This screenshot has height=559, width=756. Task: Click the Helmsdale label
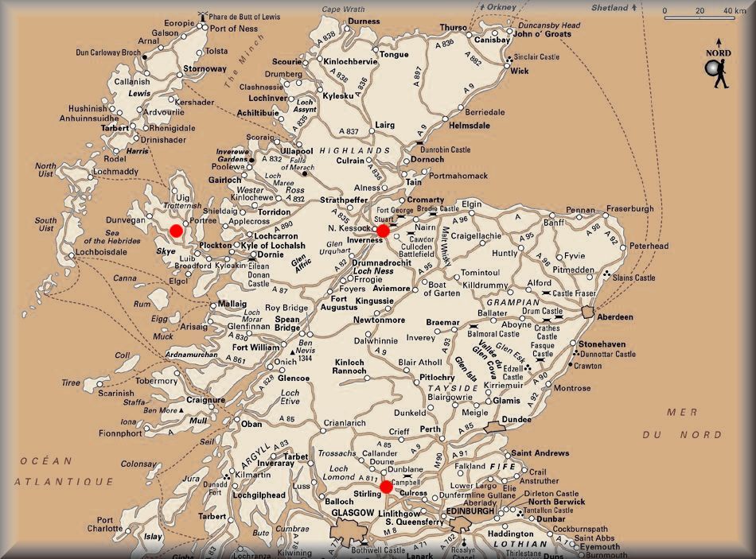coord(470,126)
